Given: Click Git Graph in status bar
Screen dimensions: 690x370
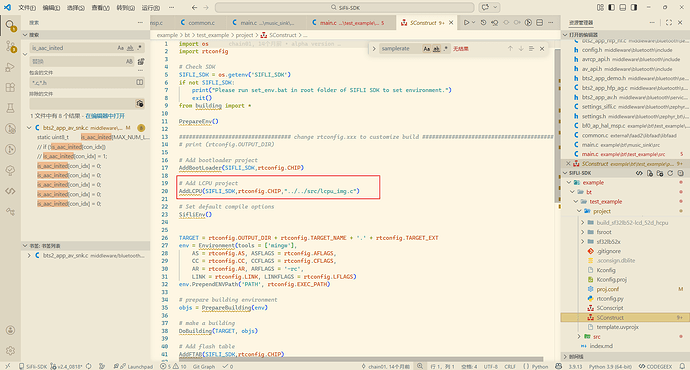Looking at the screenshot, I should point(204,366).
